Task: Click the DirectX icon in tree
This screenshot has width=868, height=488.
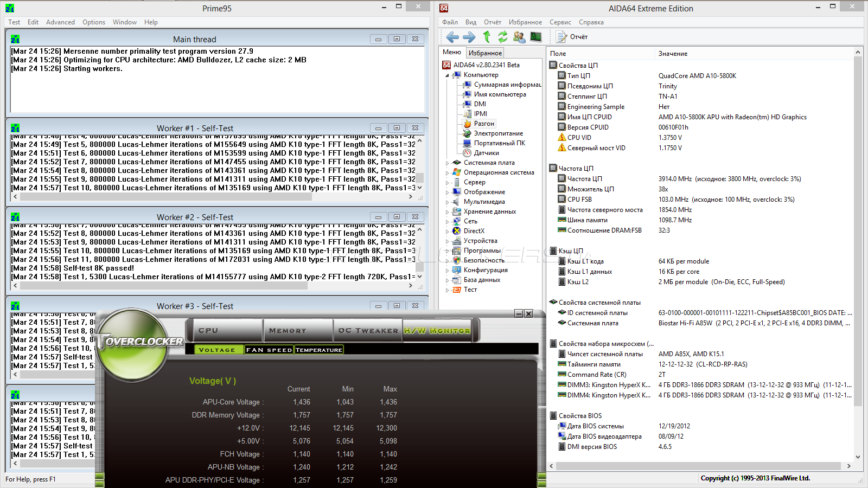Action: point(457,231)
